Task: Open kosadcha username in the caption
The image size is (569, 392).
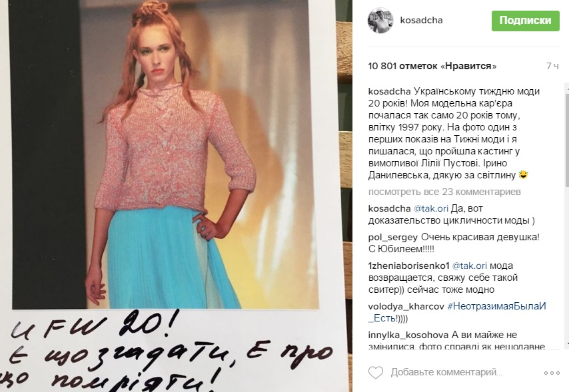Action: click(389, 92)
